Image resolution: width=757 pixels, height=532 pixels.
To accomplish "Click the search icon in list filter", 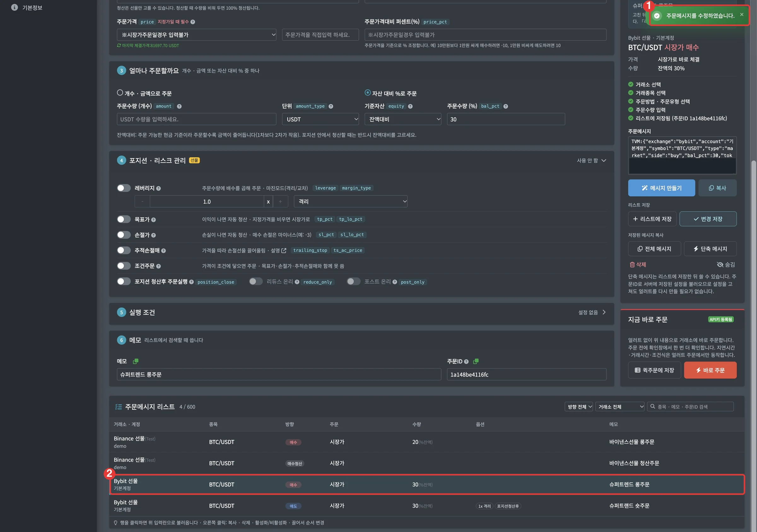I will click(653, 407).
